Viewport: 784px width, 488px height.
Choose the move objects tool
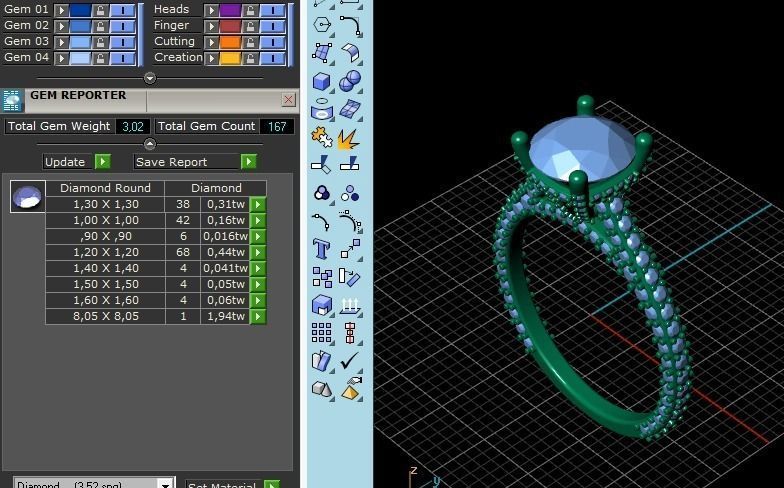[x=350, y=248]
